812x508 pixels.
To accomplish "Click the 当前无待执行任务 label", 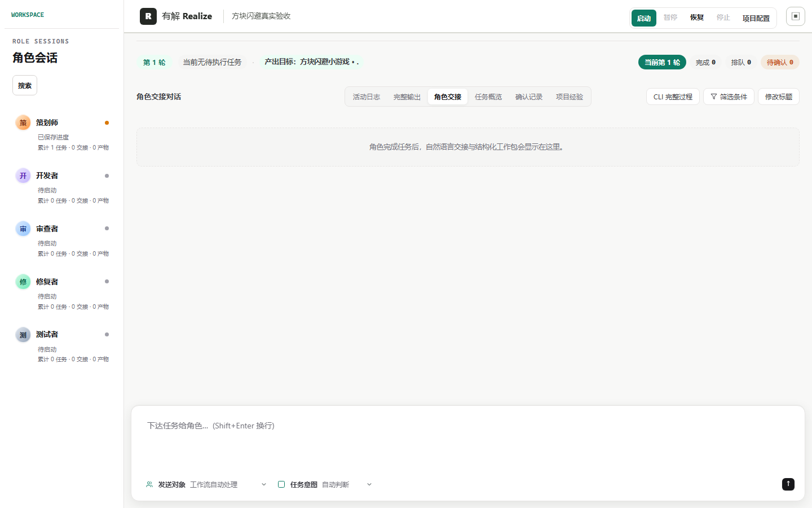I will (x=212, y=62).
